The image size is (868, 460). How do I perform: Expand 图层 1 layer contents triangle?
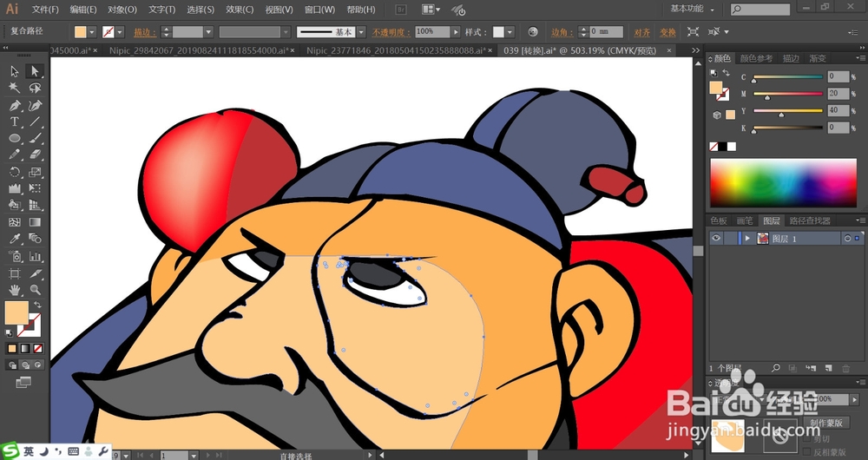[x=747, y=238]
